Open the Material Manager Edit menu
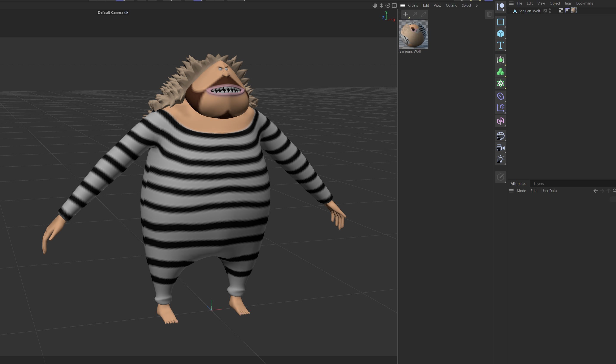Viewport: 616px width, 364px height. 426,5
